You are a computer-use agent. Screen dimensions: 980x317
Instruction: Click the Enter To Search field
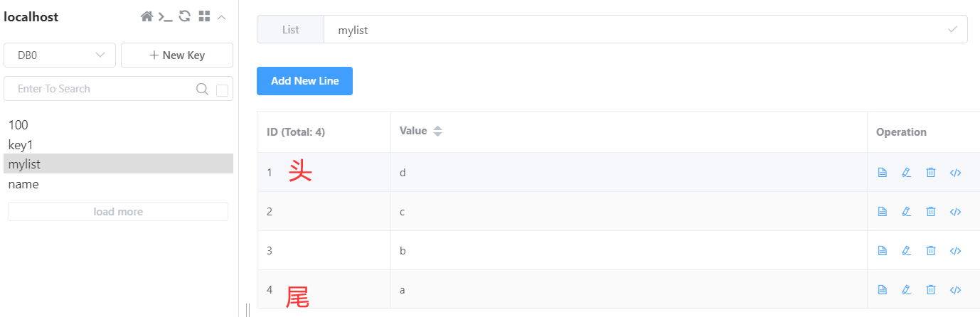tap(100, 89)
